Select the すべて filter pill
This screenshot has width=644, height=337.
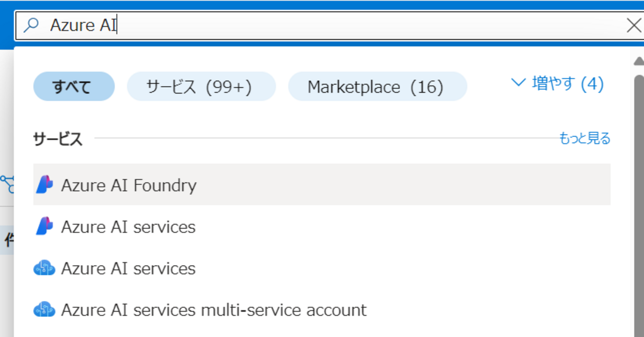point(74,87)
